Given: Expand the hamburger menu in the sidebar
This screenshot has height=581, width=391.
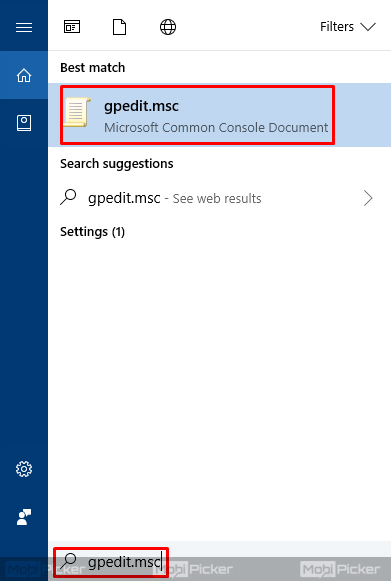Looking at the screenshot, I should (24, 27).
